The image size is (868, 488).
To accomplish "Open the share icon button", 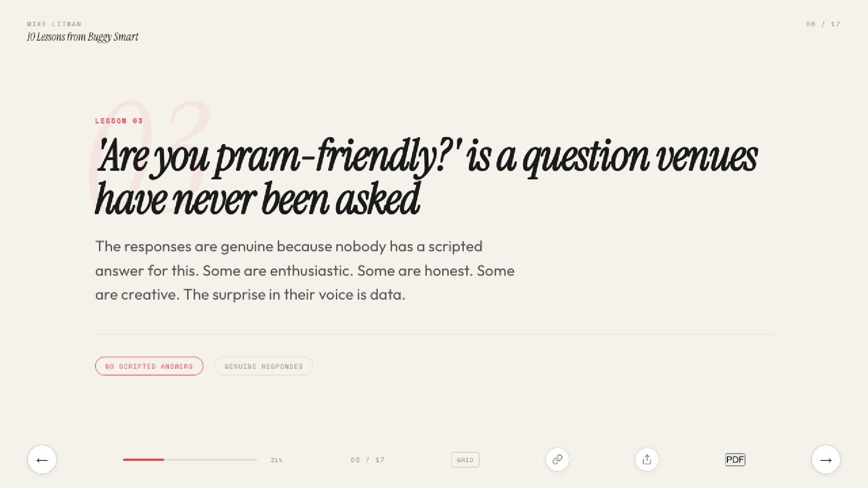I will (x=646, y=460).
